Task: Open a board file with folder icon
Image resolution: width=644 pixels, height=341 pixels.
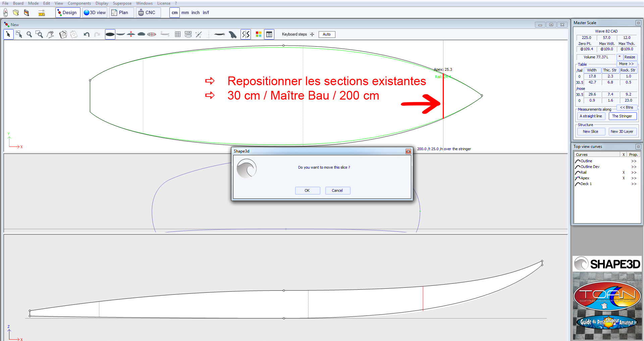Action: 16,13
